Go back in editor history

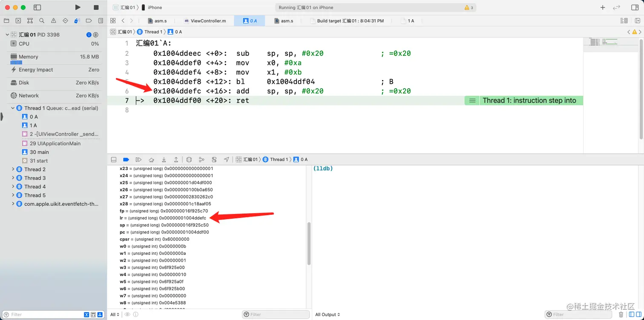(123, 20)
